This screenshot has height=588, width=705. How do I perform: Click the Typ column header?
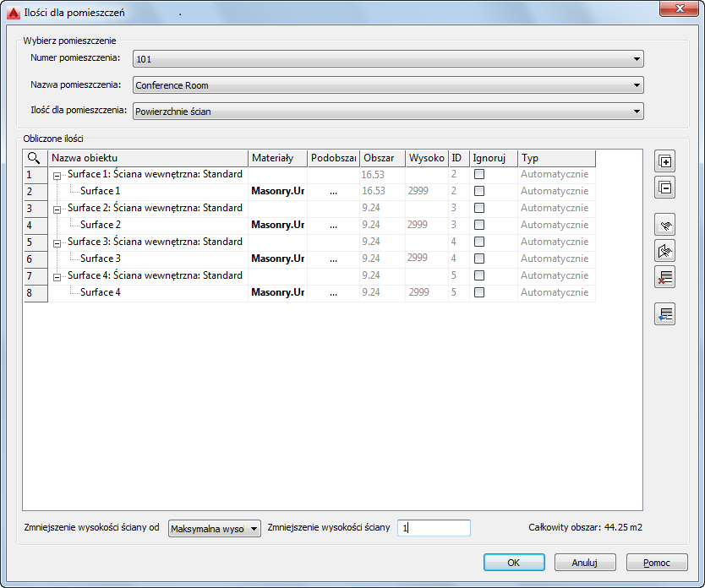tap(556, 158)
